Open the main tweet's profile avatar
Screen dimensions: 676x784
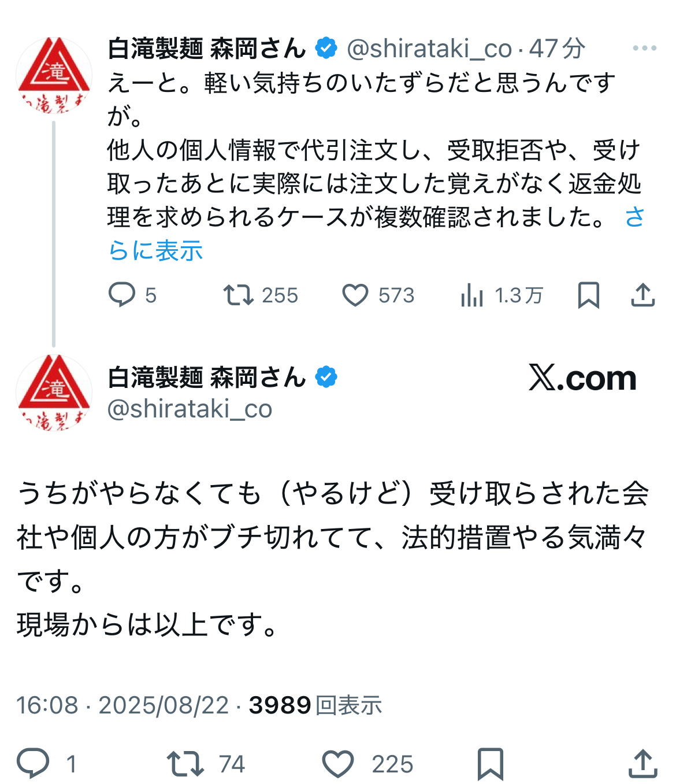(54, 393)
